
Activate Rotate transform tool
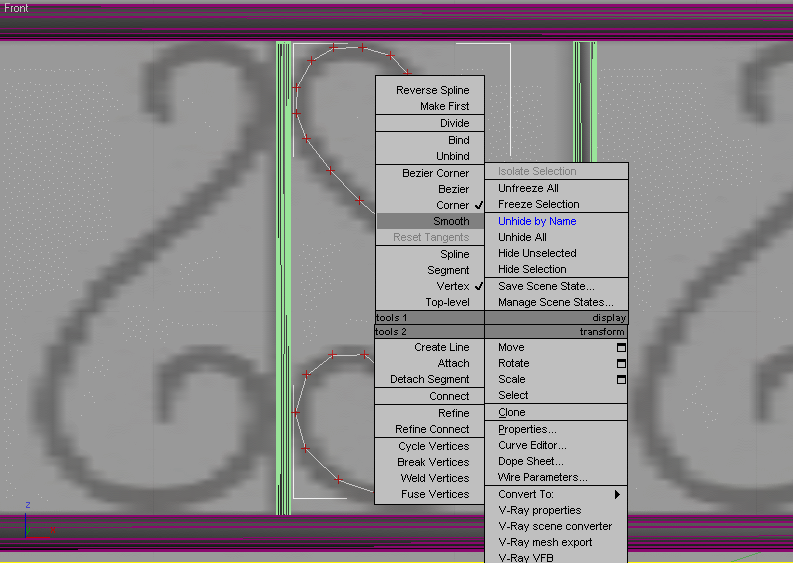pyautogui.click(x=513, y=363)
